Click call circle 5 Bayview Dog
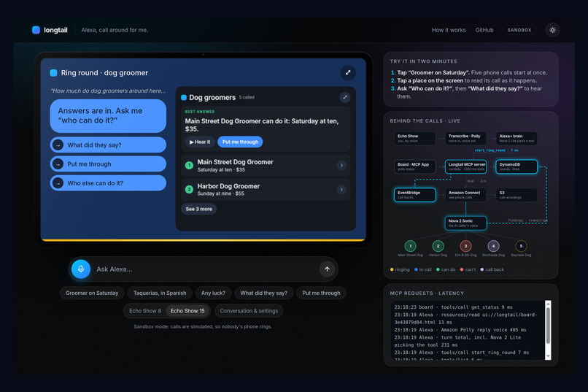This screenshot has width=588, height=392. 522,246
